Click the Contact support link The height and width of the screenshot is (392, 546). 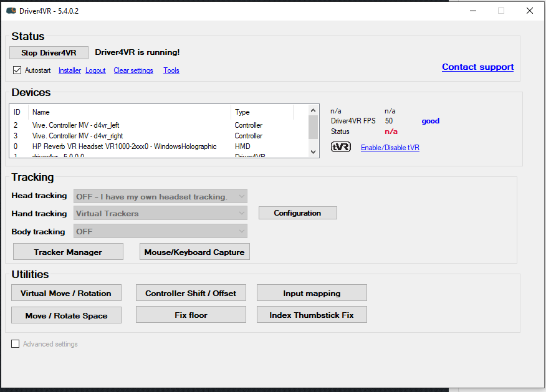(477, 67)
